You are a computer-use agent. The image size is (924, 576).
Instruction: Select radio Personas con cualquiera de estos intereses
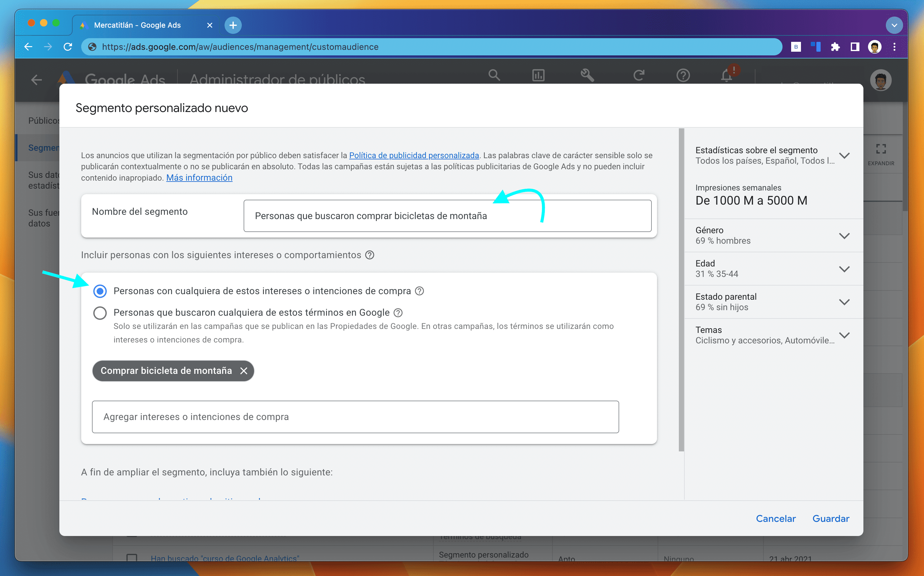pos(100,291)
